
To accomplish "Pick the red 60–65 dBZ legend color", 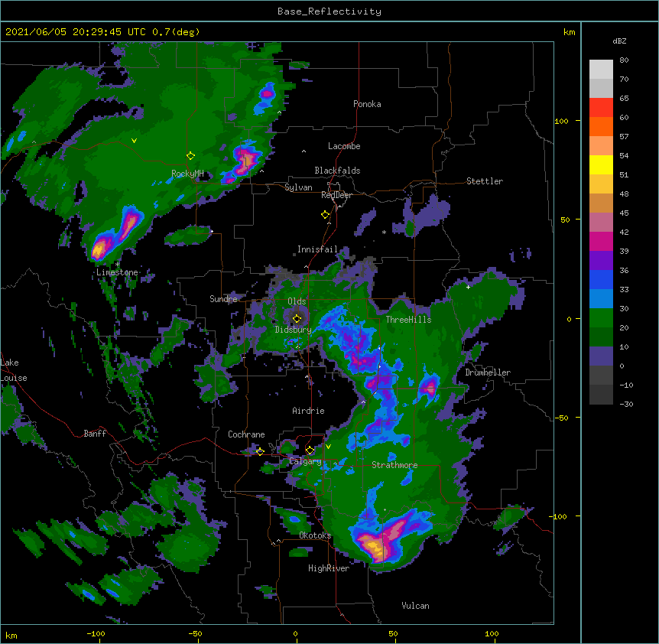I will [601, 108].
